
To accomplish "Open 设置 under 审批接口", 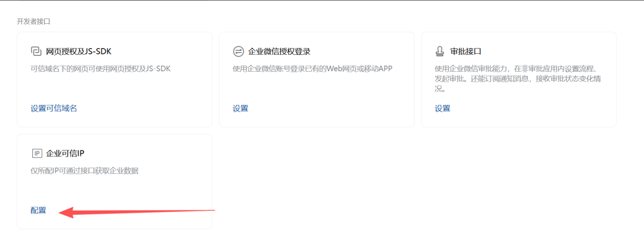I will pos(442,109).
